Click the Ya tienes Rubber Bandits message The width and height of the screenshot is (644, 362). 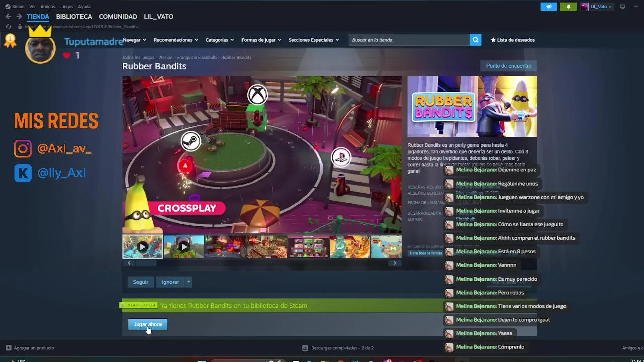coord(233,305)
